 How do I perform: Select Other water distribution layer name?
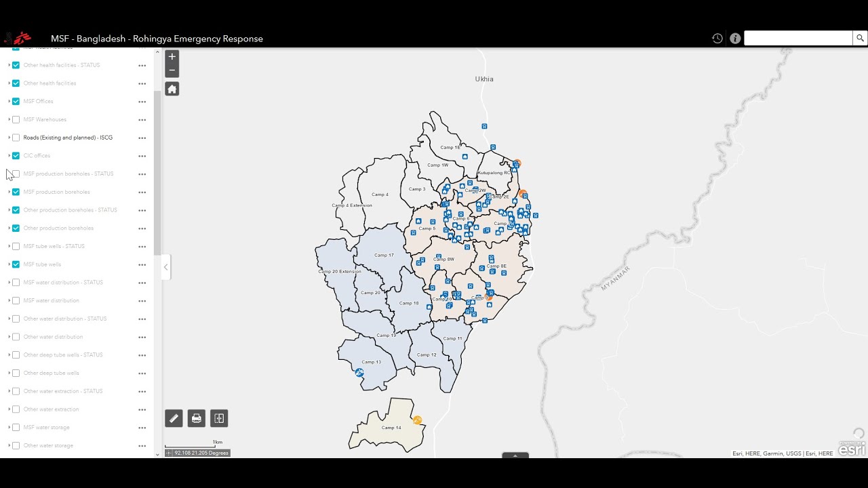(53, 337)
